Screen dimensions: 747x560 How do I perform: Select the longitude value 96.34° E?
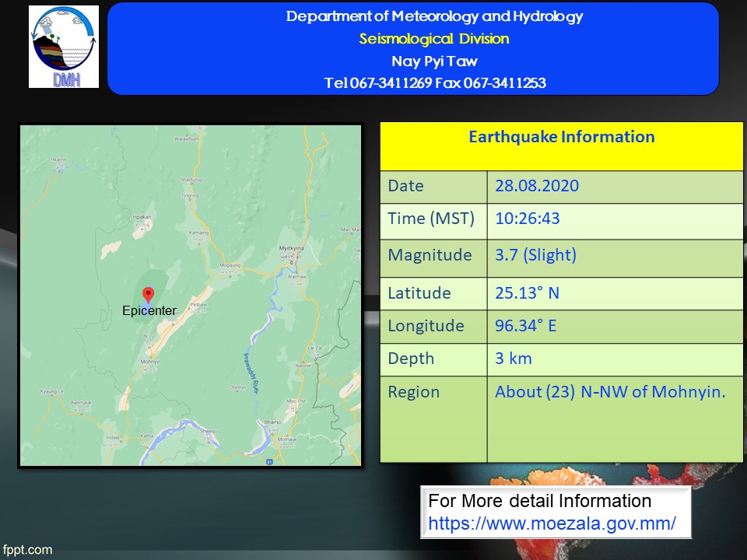525,326
